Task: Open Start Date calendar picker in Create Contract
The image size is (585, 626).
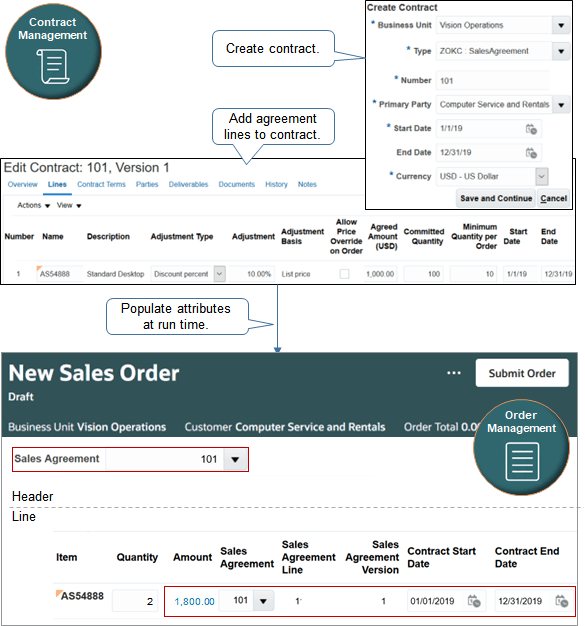Action: coord(531,129)
